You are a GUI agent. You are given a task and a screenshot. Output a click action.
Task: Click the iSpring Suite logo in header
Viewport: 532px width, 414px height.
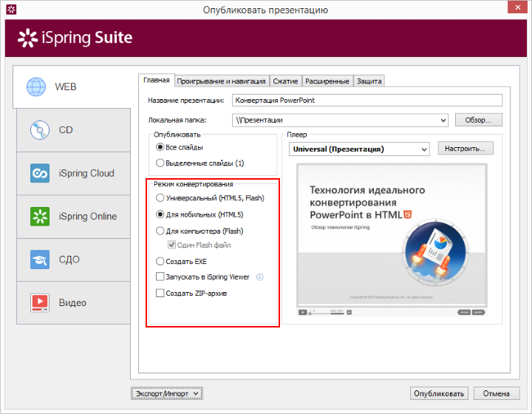(75, 38)
